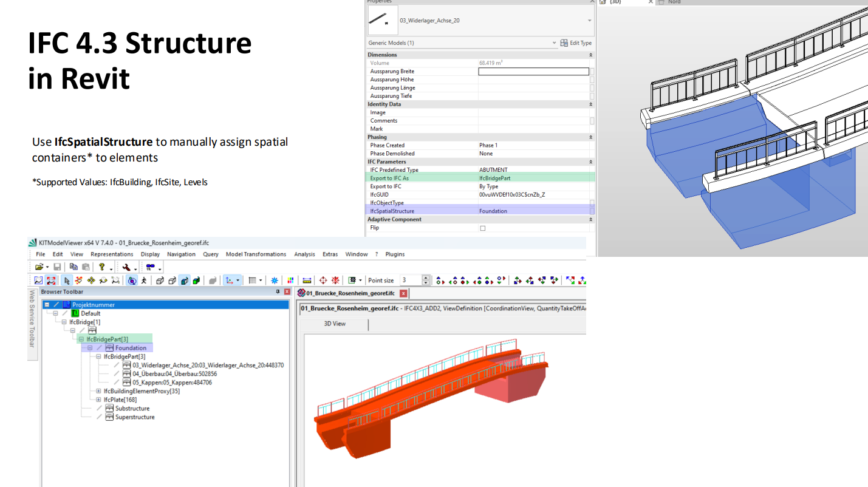The width and height of the screenshot is (868, 487).
Task: Expand the IfcBuildingElementProxy[35] node
Action: (x=98, y=392)
